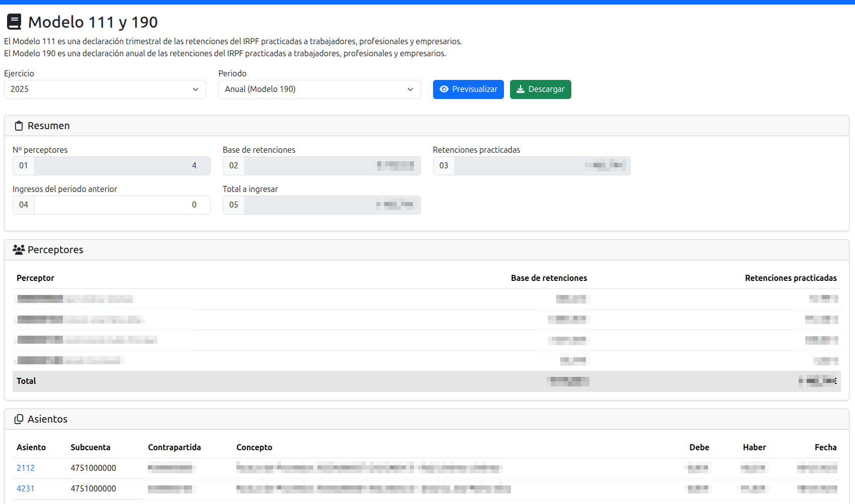
Task: Click the clipboard icon next to Resumen
Action: tap(19, 126)
